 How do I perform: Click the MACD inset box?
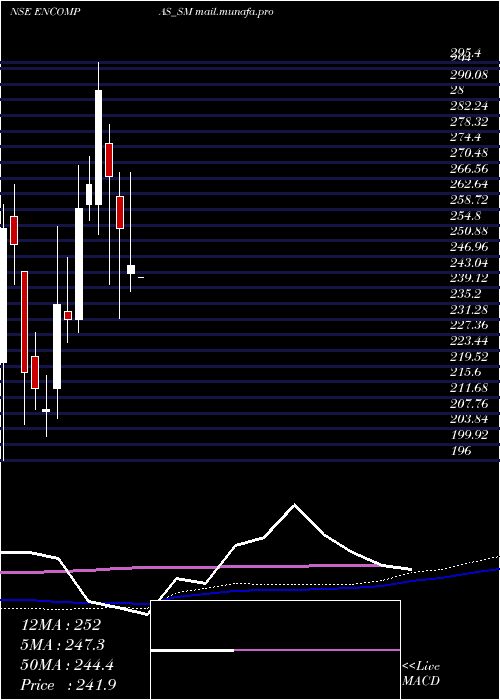[275, 650]
